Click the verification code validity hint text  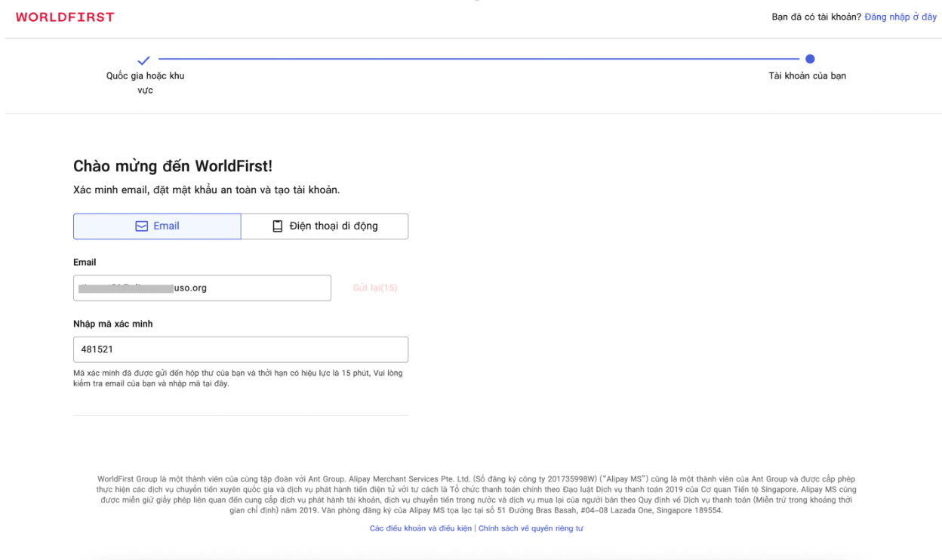point(238,378)
